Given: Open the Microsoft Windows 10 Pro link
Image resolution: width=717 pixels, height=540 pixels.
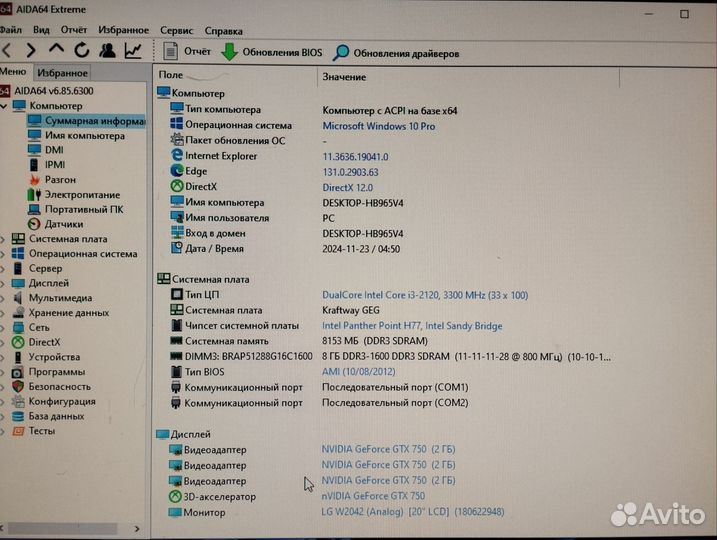Looking at the screenshot, I should click(x=378, y=126).
